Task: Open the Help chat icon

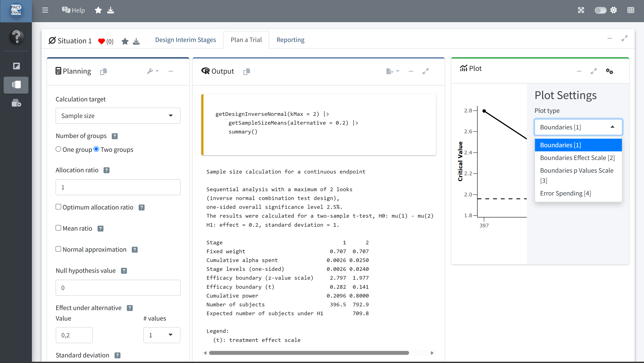Action: click(66, 10)
